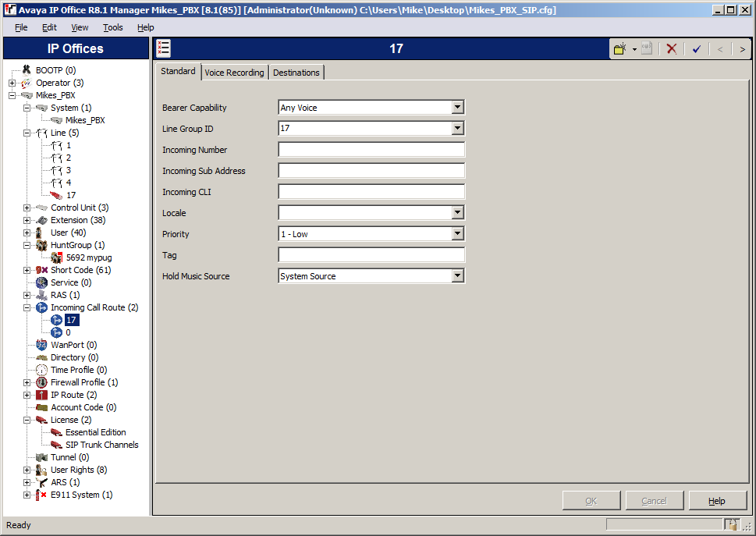Click the padlock icon in status bar
Viewport: 756px width, 536px height.
(732, 524)
